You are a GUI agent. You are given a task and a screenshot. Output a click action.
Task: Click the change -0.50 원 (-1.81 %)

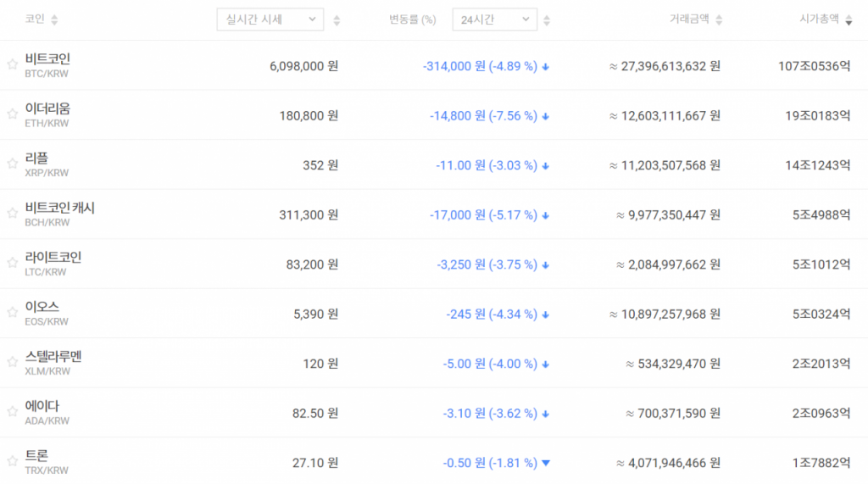tap(490, 463)
